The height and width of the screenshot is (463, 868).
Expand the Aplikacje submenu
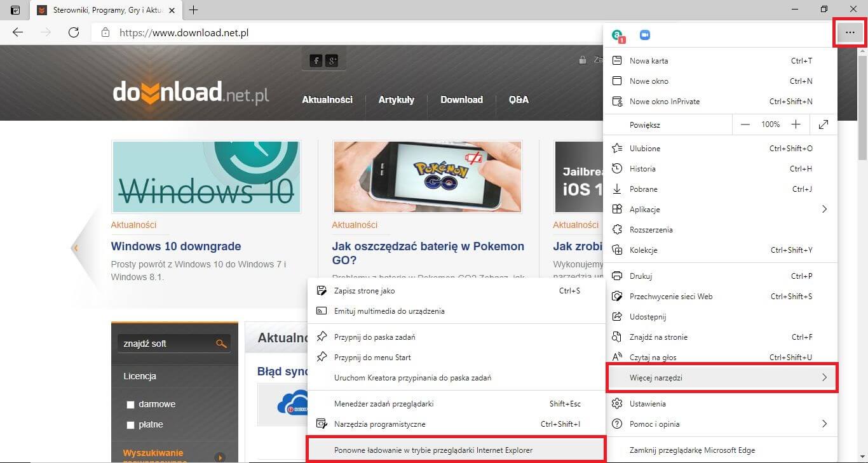[720, 209]
